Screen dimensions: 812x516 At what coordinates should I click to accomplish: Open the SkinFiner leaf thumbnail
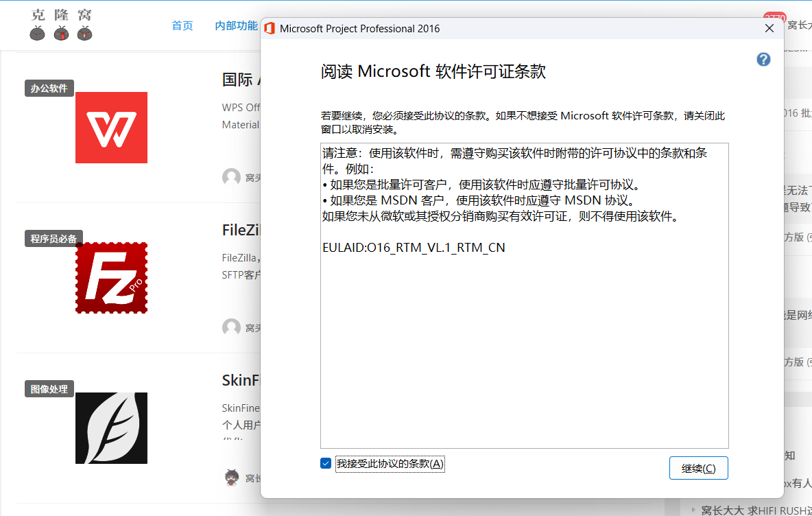coord(111,428)
